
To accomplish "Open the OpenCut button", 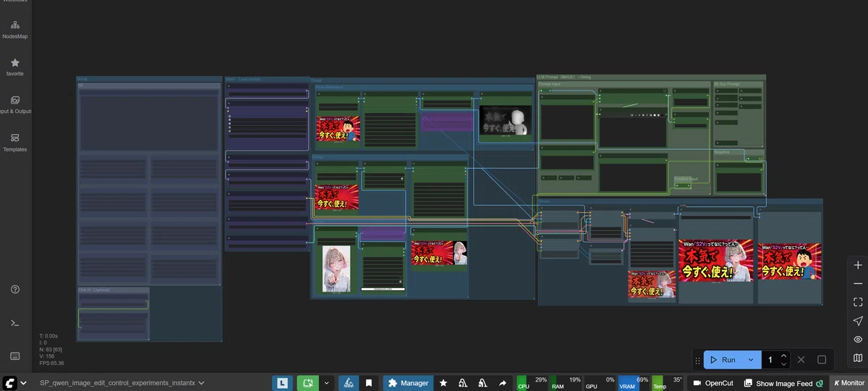I will coord(712,383).
